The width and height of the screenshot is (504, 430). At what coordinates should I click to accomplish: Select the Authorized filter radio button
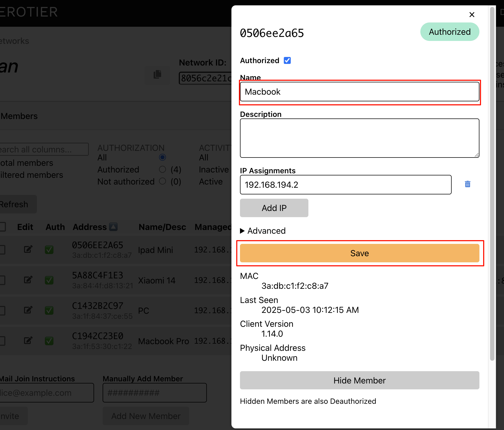pyautogui.click(x=162, y=170)
